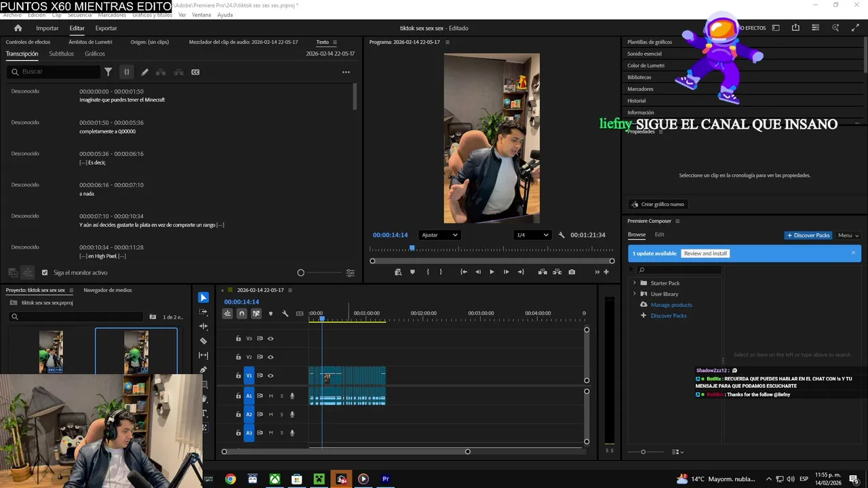Add marker in the Program monitor

click(412, 272)
